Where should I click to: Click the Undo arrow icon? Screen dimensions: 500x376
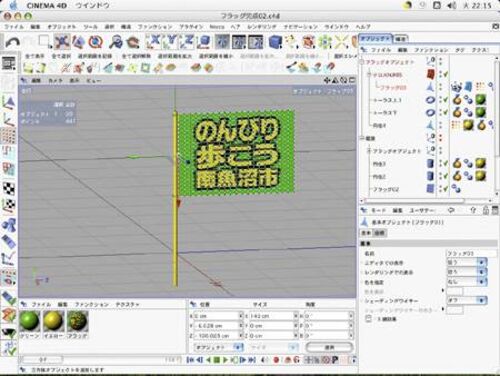click(13, 42)
